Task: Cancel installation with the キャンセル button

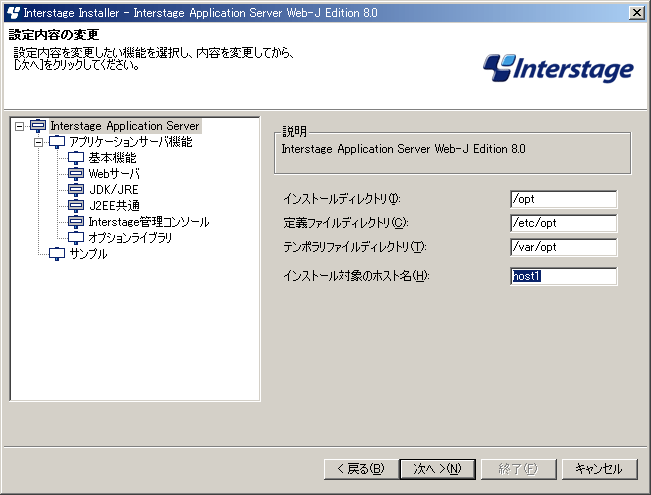Action: (600, 469)
